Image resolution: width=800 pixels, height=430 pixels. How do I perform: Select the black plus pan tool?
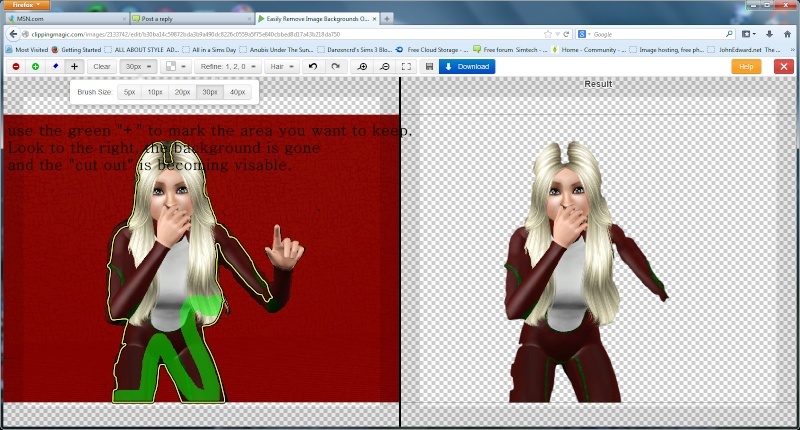point(74,66)
